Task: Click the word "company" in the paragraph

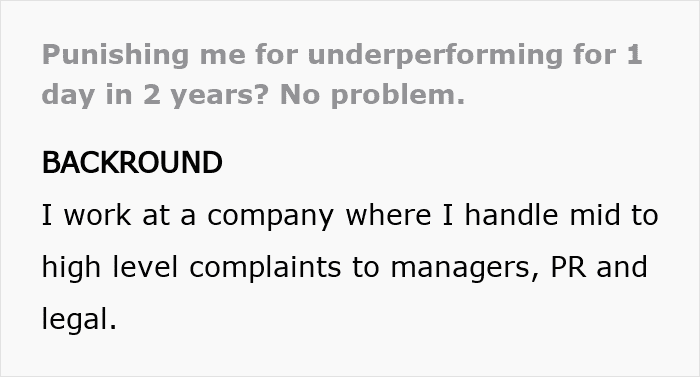Action: click(271, 216)
